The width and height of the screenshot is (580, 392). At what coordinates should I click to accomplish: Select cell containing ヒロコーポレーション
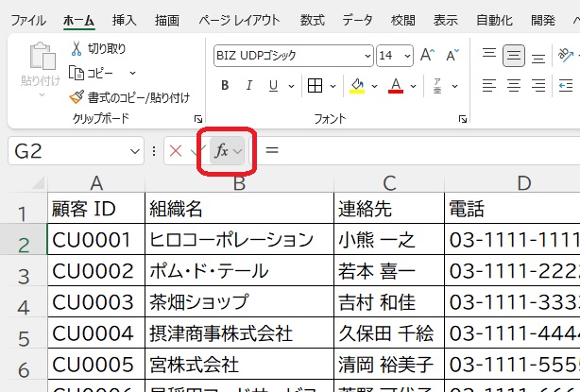[238, 240]
